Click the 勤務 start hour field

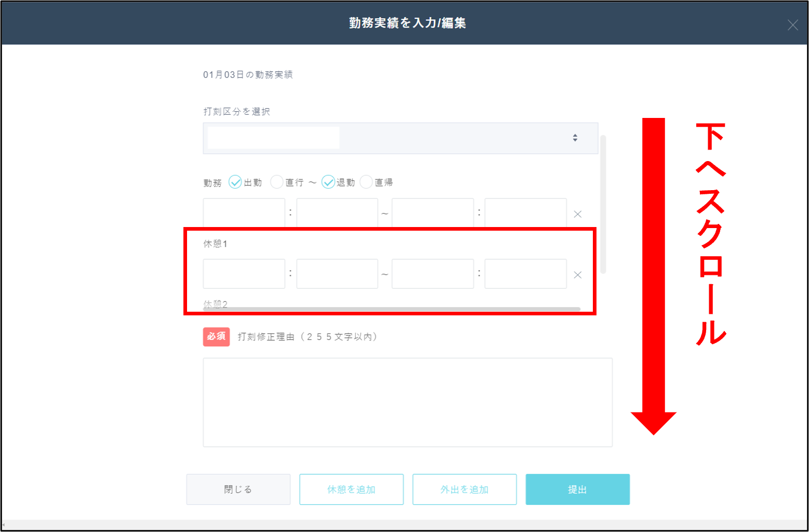[x=244, y=213]
